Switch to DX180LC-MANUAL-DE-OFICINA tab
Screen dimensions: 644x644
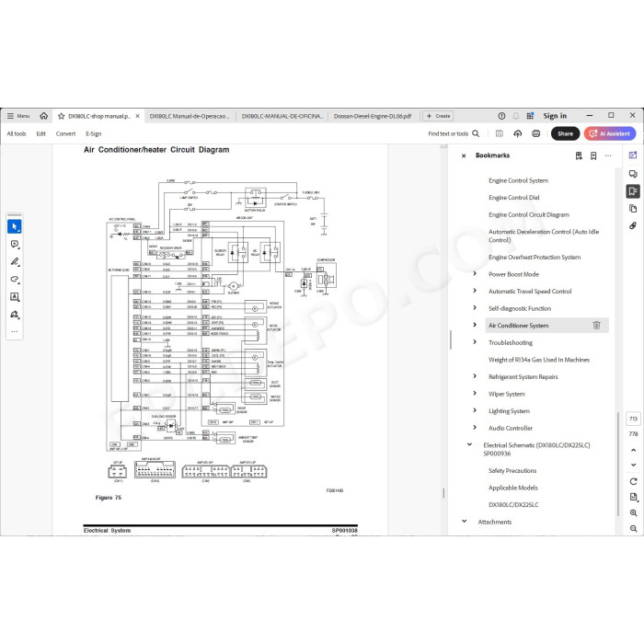pos(282,116)
